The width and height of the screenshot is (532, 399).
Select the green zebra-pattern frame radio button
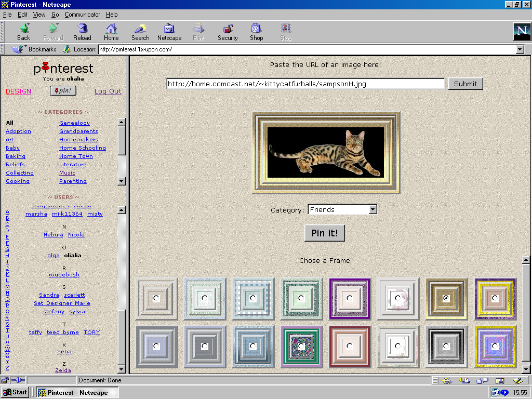[301, 346]
